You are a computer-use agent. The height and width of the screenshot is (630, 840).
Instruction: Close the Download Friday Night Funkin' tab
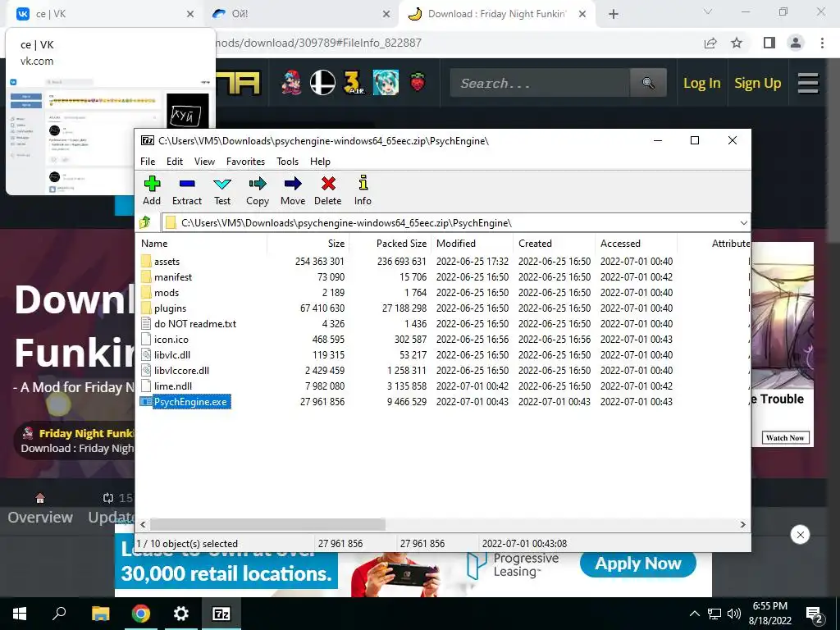point(583,15)
